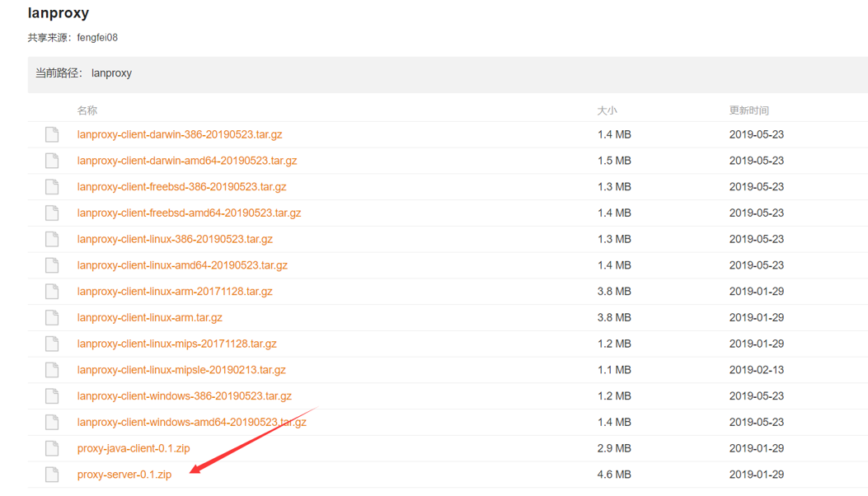Click file icon beside lanproxy-client-linux-arm.tar.gz
Image resolution: width=868 pixels, height=496 pixels.
pos(52,317)
